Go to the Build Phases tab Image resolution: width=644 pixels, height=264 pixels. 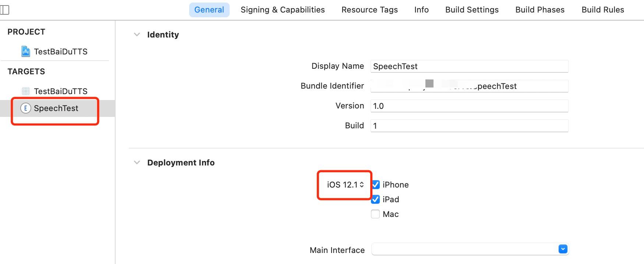tap(540, 10)
